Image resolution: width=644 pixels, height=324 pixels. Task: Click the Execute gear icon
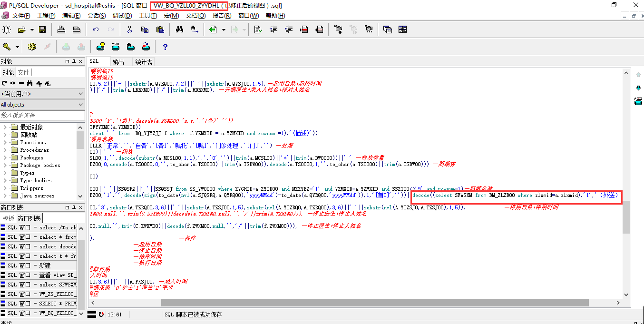pyautogui.click(x=32, y=47)
